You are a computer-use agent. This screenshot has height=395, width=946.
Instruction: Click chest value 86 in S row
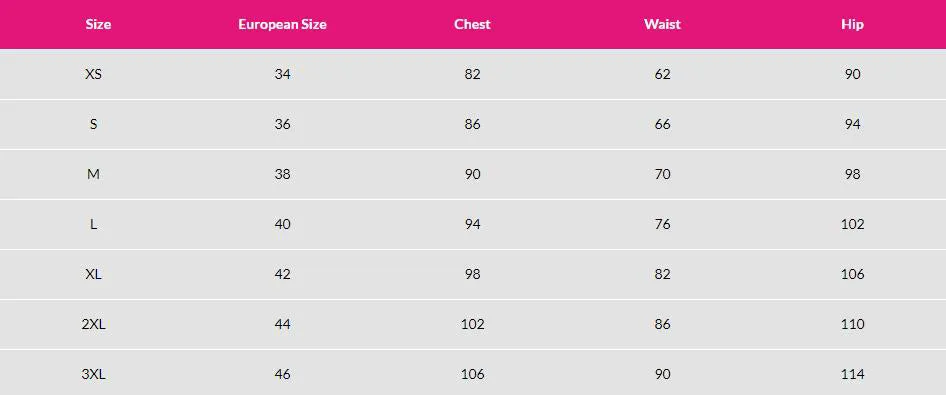pos(472,124)
